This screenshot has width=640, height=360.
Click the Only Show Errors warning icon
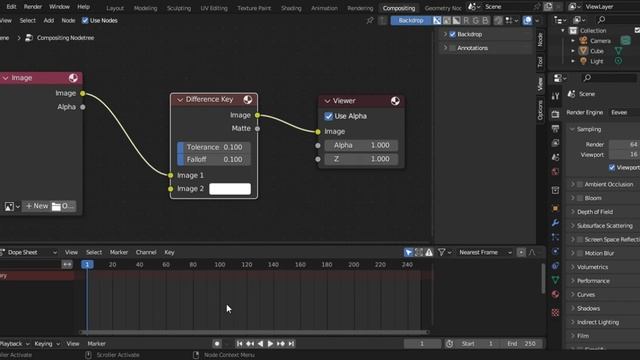coord(429,253)
